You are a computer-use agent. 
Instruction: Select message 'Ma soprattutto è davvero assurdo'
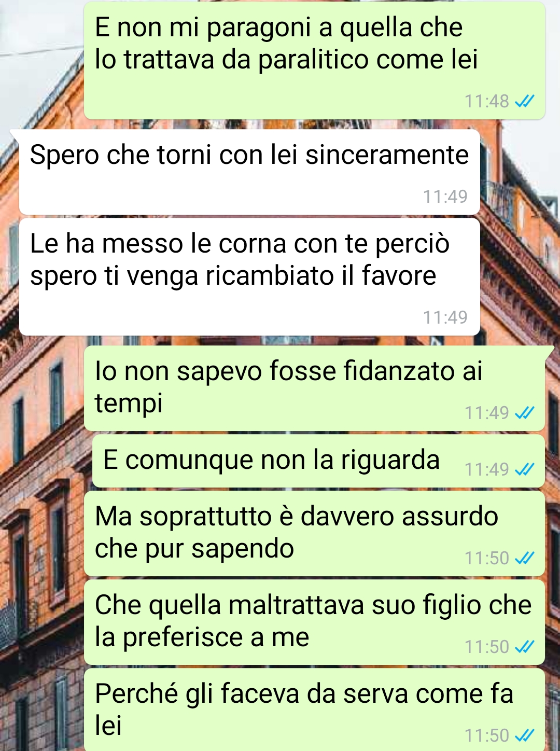click(x=314, y=533)
